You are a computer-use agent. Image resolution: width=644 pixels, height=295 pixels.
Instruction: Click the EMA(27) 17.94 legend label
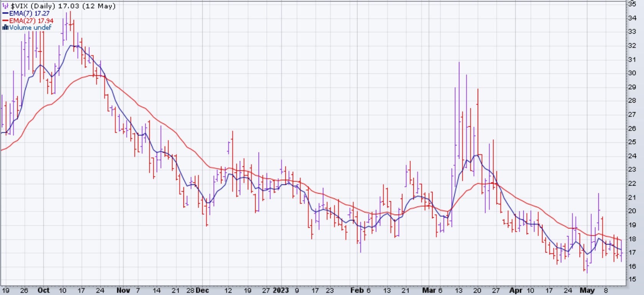coord(31,21)
